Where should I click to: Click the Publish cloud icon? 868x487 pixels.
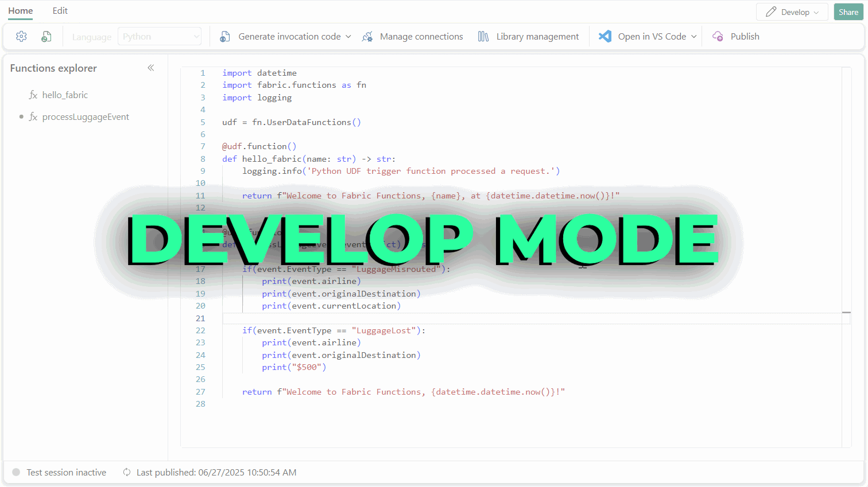pos(718,37)
